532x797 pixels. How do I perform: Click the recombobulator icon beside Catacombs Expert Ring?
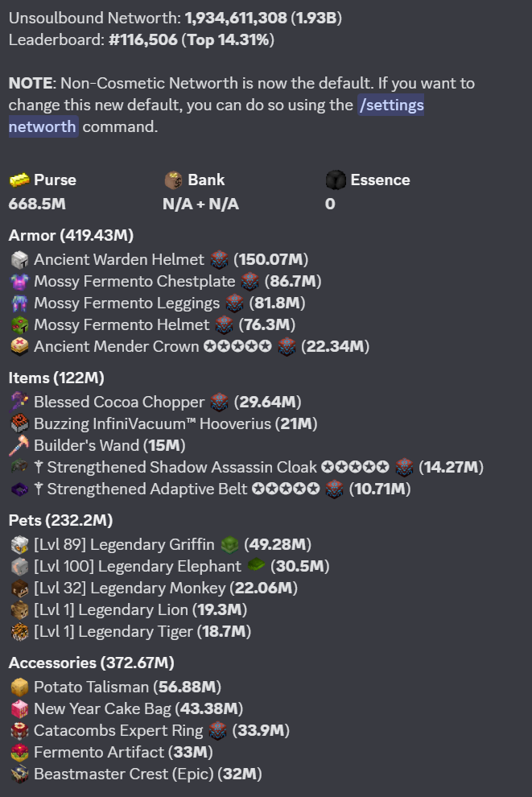click(x=219, y=731)
